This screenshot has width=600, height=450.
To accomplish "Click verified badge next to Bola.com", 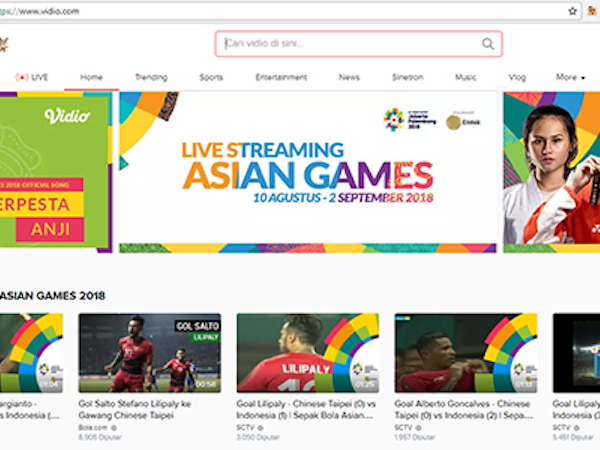I will click(114, 428).
